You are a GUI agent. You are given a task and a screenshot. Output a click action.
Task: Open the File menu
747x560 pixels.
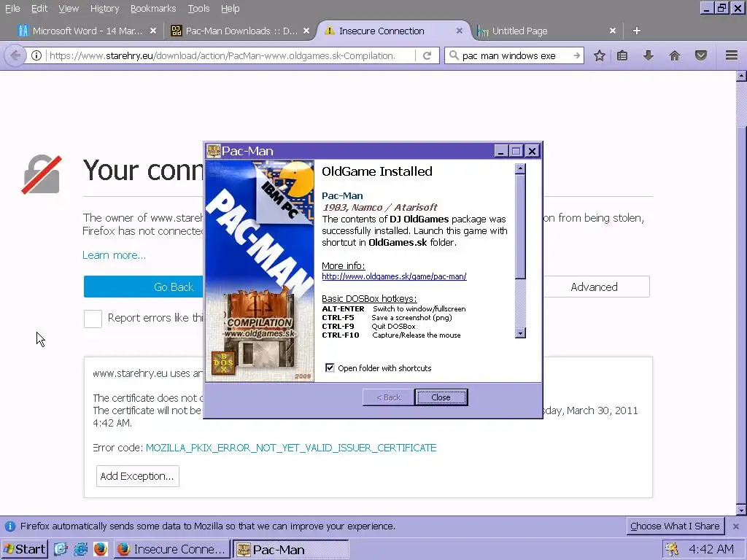(x=12, y=9)
